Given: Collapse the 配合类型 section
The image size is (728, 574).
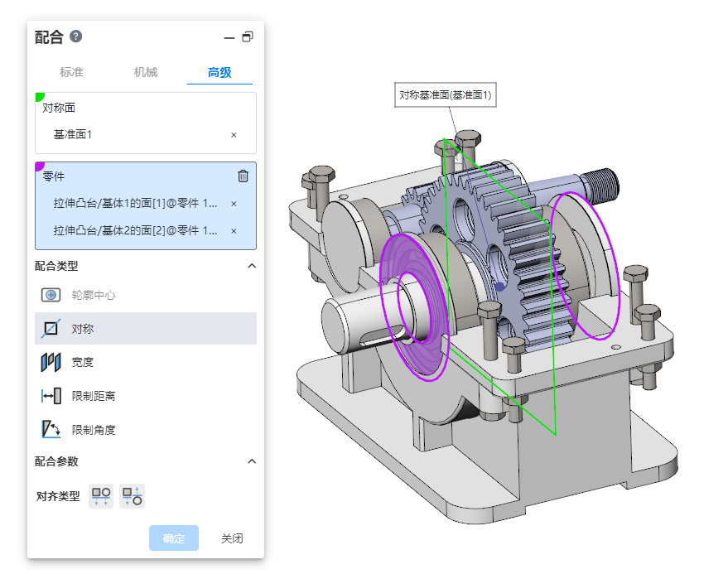Looking at the screenshot, I should [x=252, y=266].
